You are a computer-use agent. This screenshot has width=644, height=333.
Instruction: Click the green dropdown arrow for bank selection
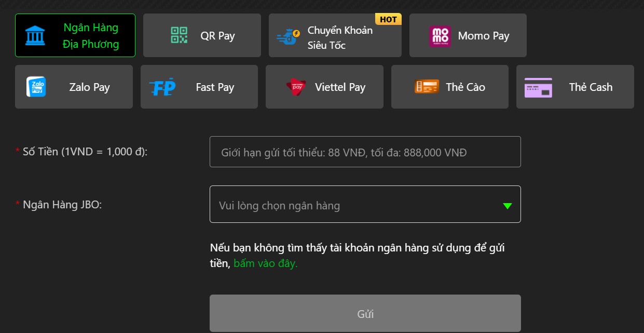click(x=507, y=205)
